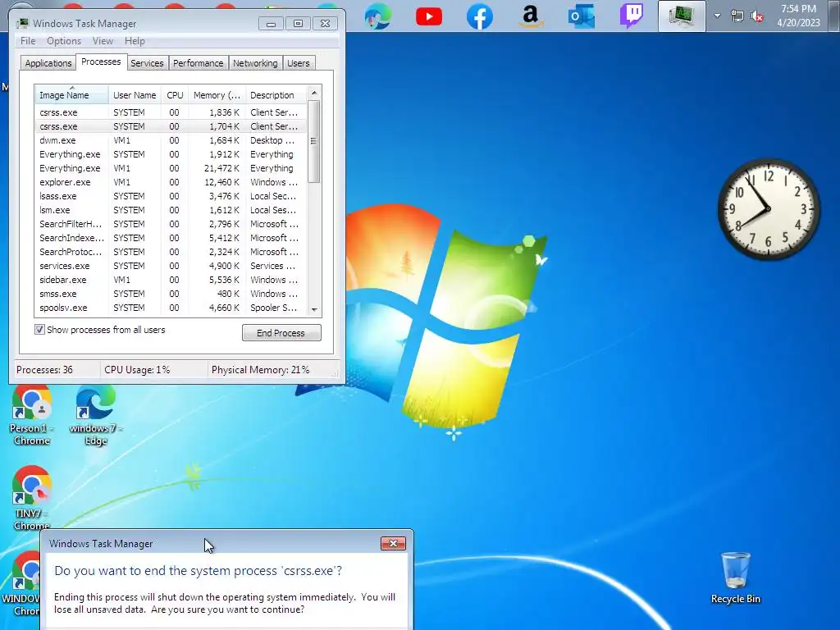Switch to the Applications tab

tap(48, 62)
